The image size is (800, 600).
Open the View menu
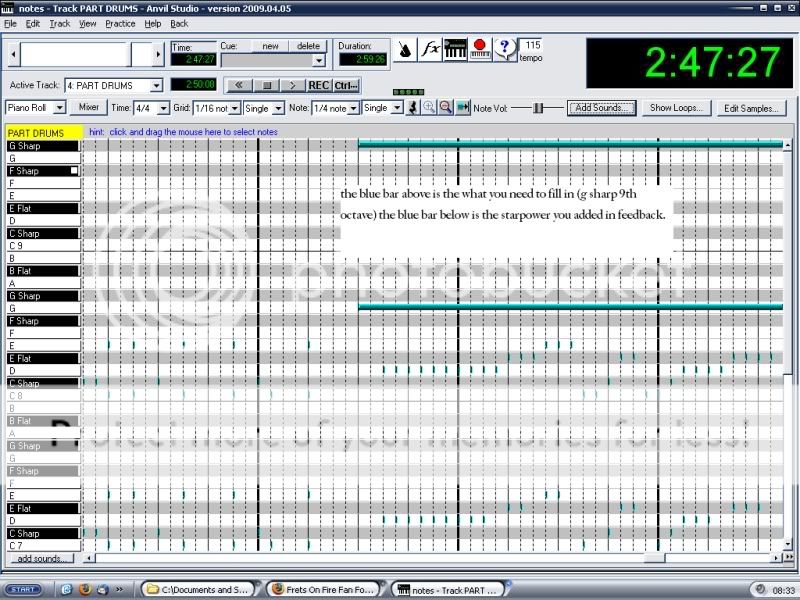(87, 23)
